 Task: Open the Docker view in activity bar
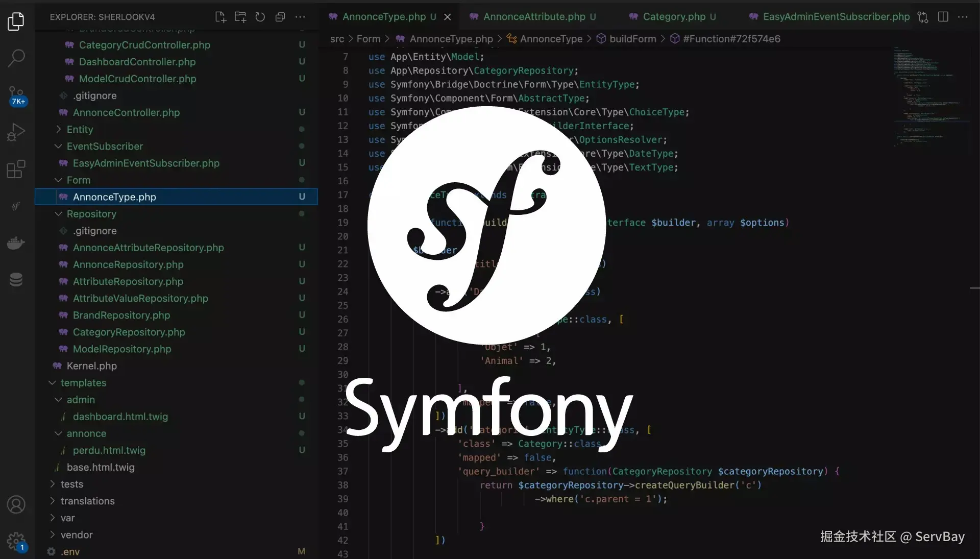[16, 243]
